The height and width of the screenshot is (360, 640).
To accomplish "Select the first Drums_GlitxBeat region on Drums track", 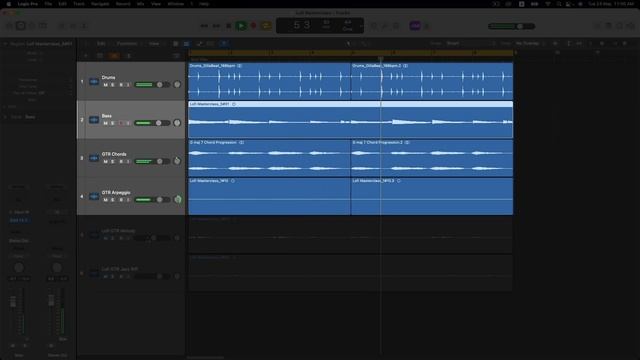I will [269, 81].
